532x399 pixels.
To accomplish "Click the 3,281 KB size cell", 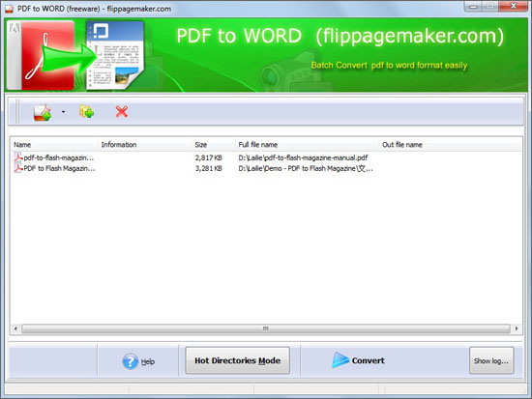I will click(x=208, y=168).
